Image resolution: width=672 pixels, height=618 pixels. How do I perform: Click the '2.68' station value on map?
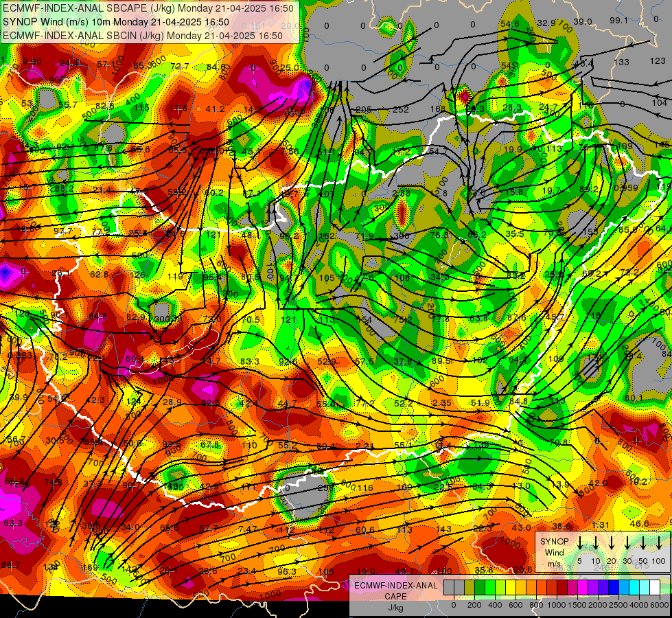click(401, 194)
